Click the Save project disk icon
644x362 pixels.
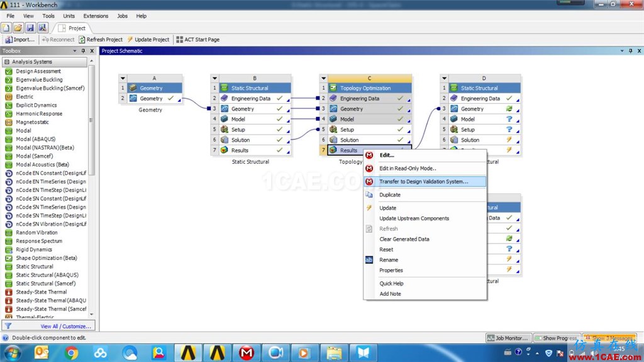pos(30,28)
